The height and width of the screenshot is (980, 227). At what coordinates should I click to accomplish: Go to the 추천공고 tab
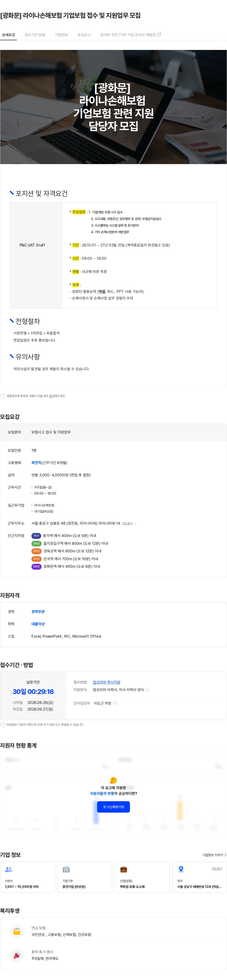84,35
